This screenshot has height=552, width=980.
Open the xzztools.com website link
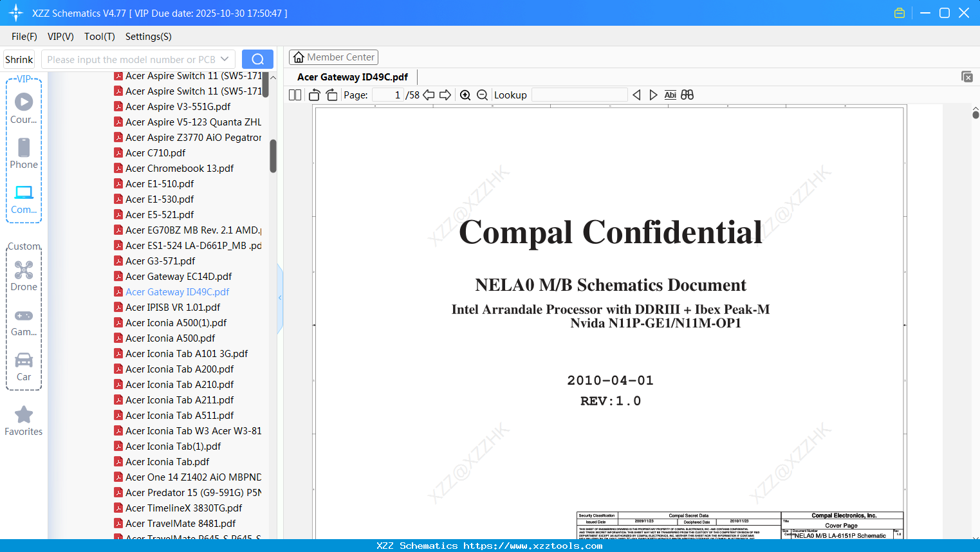(533, 546)
